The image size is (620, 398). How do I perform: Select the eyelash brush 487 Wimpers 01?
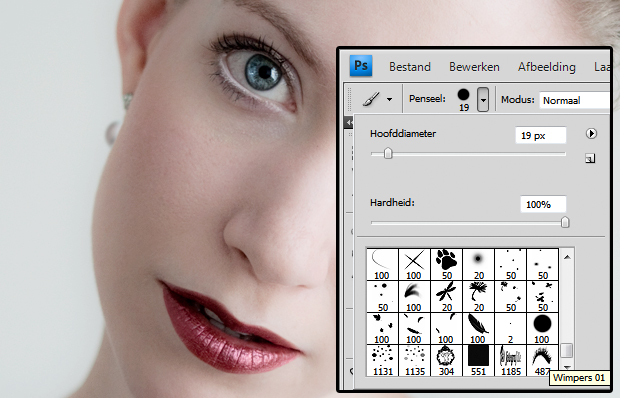point(542,360)
